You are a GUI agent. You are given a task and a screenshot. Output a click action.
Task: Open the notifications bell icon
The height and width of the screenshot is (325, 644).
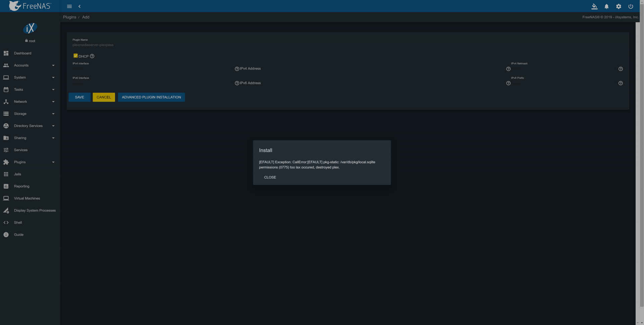(x=606, y=6)
